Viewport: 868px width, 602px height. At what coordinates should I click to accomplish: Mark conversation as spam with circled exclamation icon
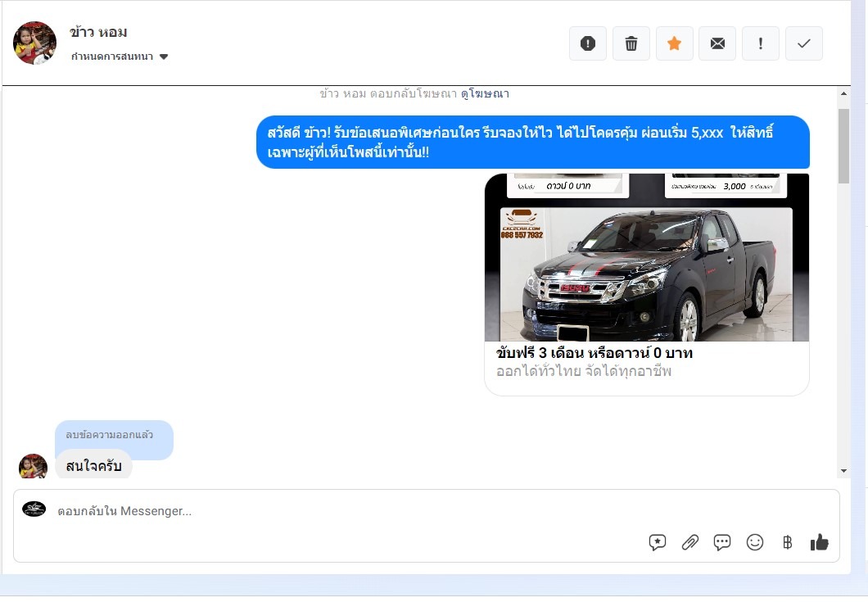(x=588, y=43)
